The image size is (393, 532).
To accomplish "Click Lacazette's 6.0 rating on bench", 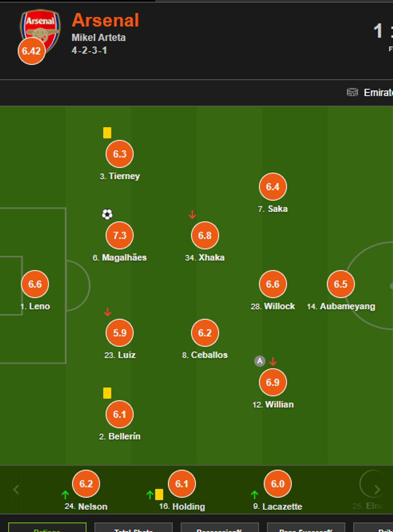I will 278,484.
